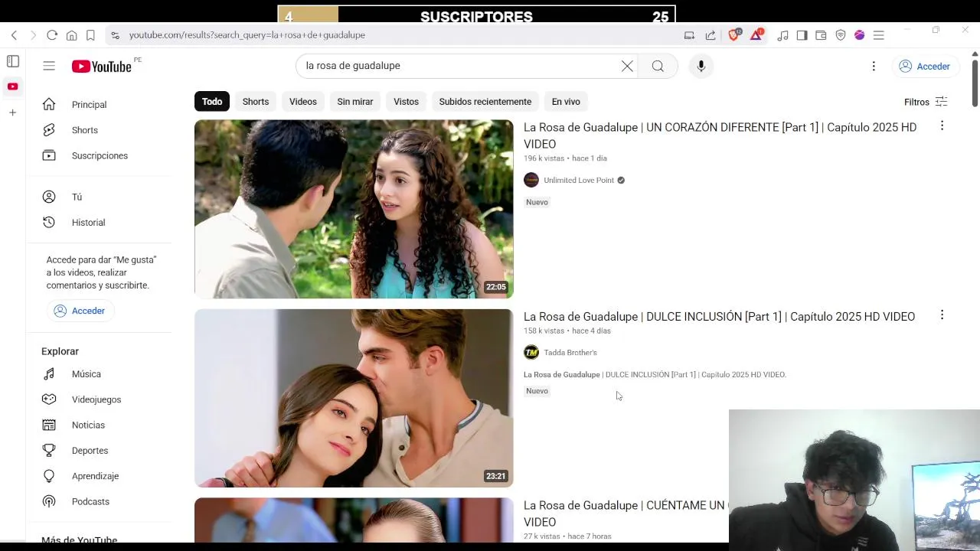Open YouTube settings three-dot menu

874,66
